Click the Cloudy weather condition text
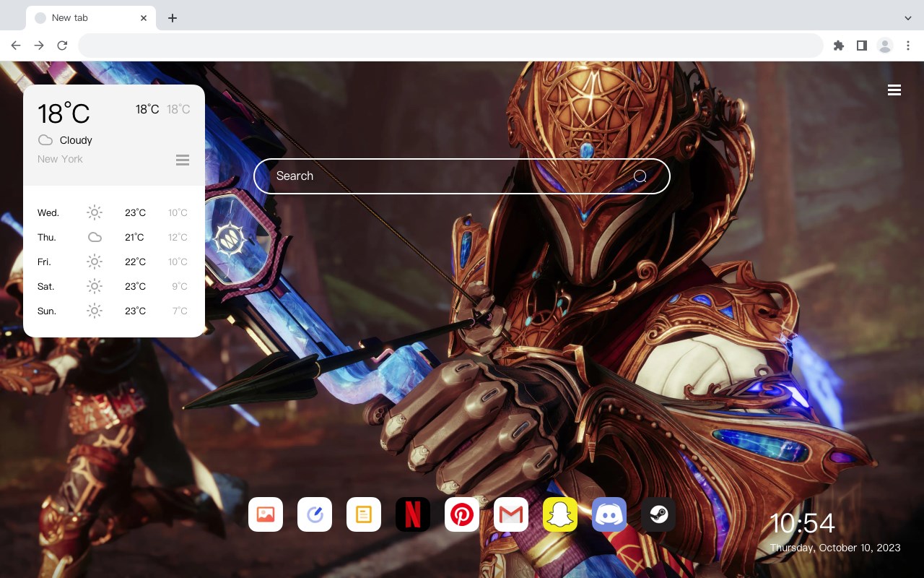Screen dimensions: 924x578 point(76,140)
